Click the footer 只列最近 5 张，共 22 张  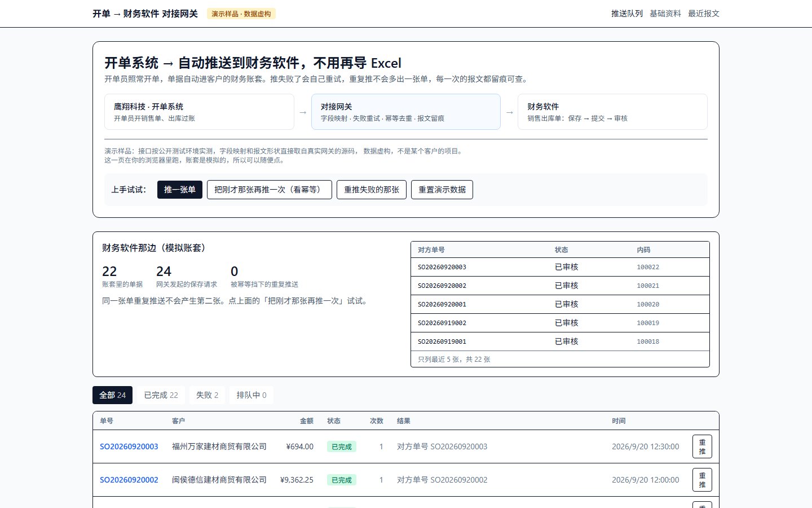[x=454, y=359]
